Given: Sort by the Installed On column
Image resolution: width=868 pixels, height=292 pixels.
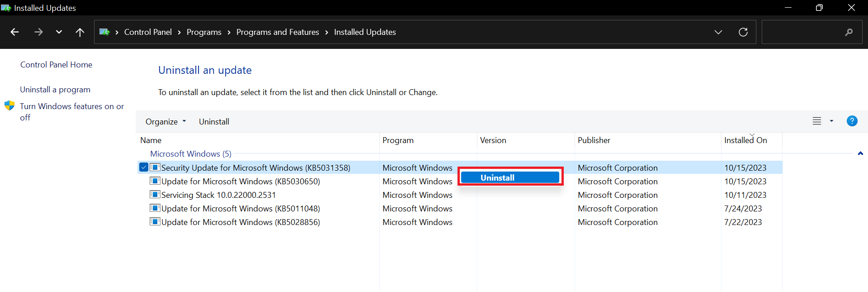Looking at the screenshot, I should pyautogui.click(x=745, y=140).
